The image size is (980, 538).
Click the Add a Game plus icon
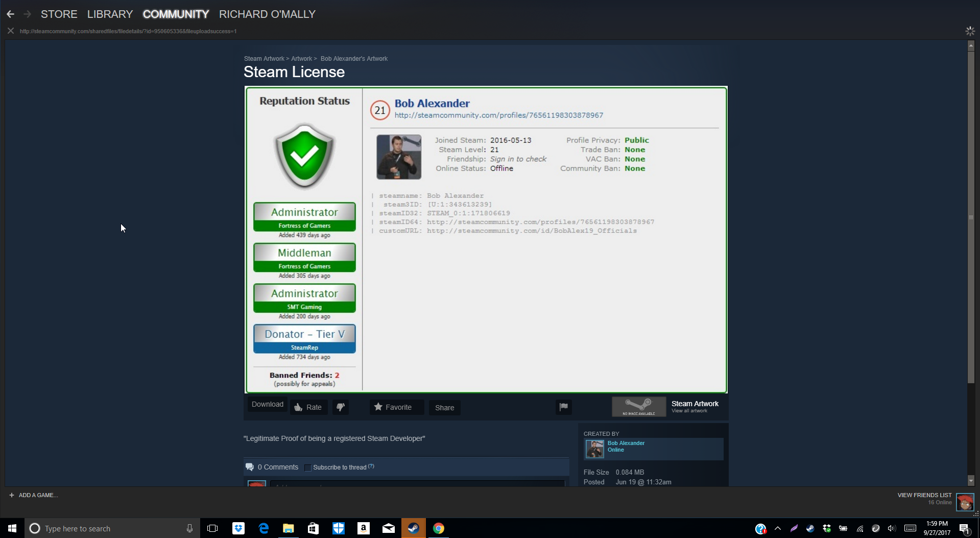(12, 495)
